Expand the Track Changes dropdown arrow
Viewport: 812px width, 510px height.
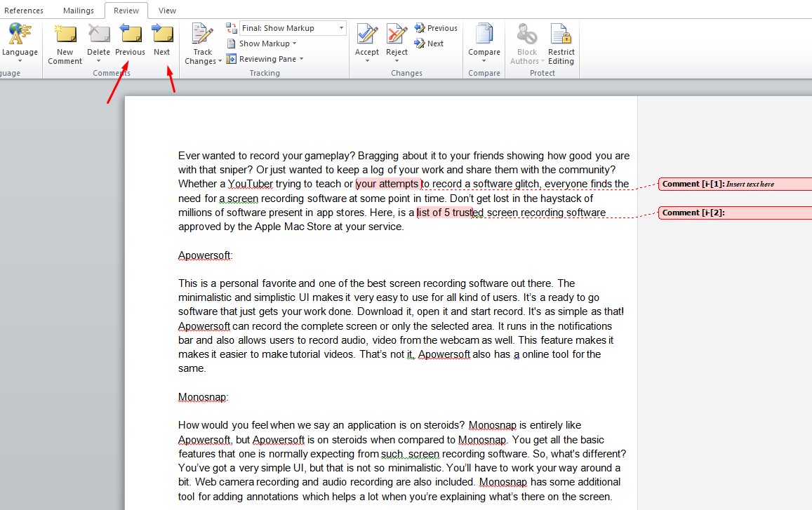point(220,61)
